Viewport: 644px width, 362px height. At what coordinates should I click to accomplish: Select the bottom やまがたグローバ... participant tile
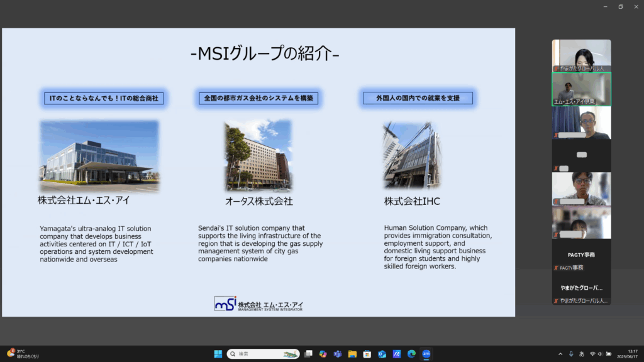pos(581,288)
